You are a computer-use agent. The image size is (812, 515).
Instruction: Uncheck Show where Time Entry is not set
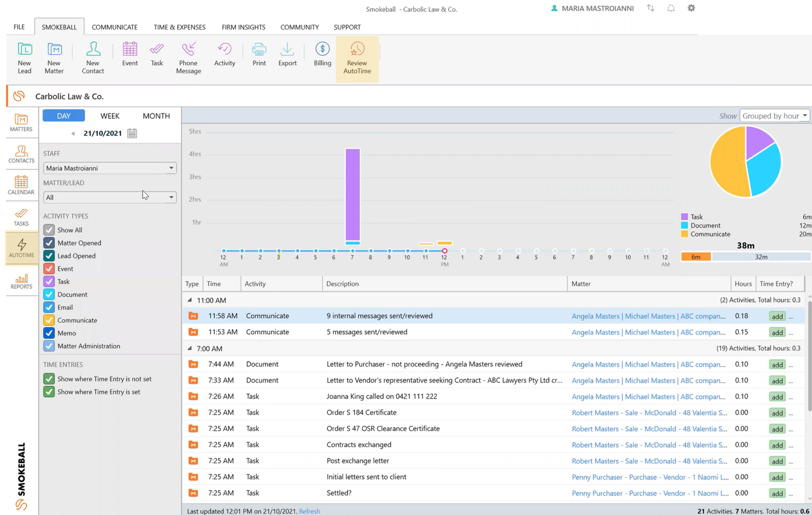pos(49,379)
